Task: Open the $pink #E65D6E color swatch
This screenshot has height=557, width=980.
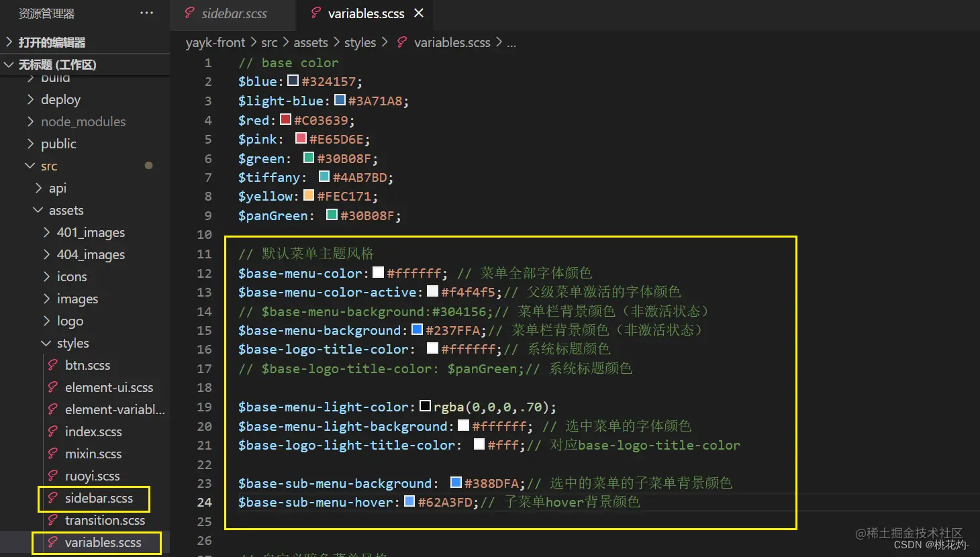Action: click(x=301, y=138)
